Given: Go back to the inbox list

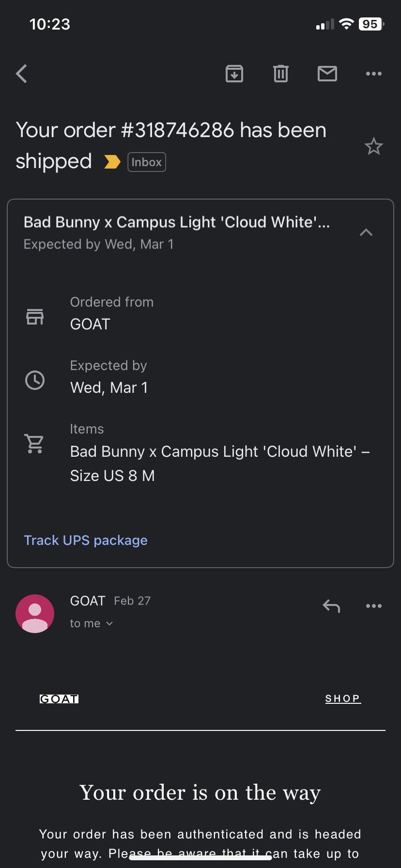Looking at the screenshot, I should 22,74.
